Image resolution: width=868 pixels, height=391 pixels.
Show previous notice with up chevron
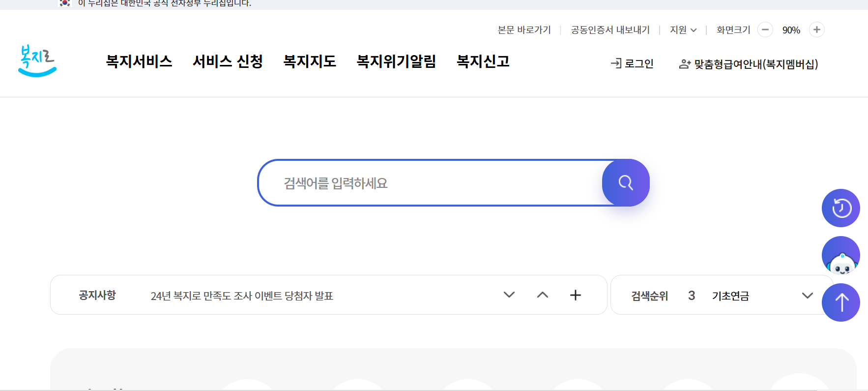point(543,295)
